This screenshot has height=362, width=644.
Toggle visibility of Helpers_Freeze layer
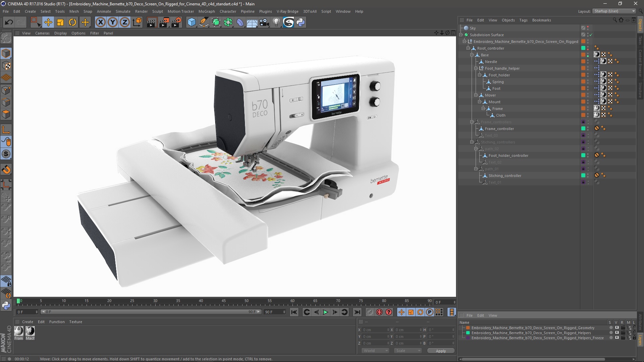(616, 338)
